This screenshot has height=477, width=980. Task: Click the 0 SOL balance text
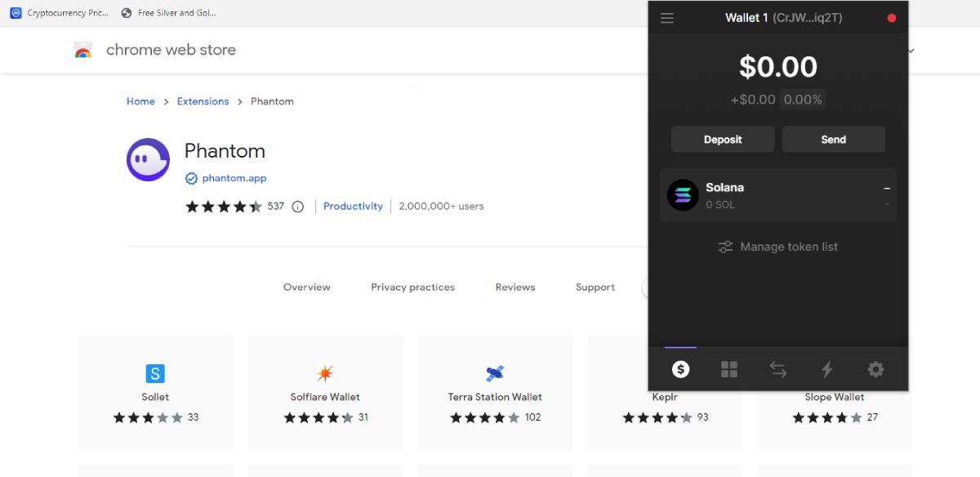720,205
